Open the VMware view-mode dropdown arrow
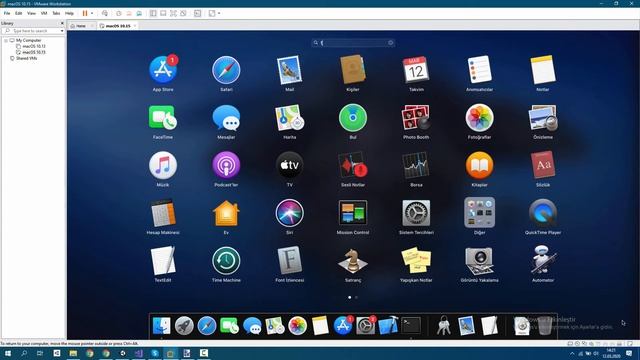Viewport: 640px width, 360px height. [x=219, y=13]
